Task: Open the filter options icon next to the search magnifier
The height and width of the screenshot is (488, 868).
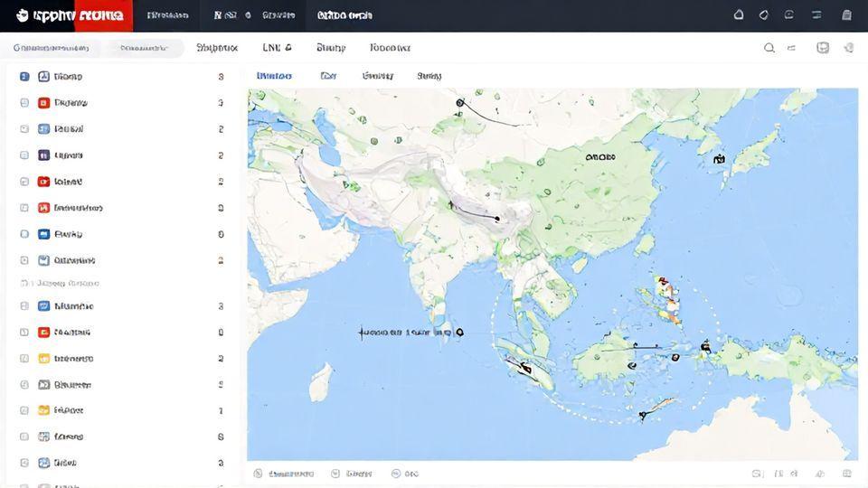Action: (x=792, y=48)
